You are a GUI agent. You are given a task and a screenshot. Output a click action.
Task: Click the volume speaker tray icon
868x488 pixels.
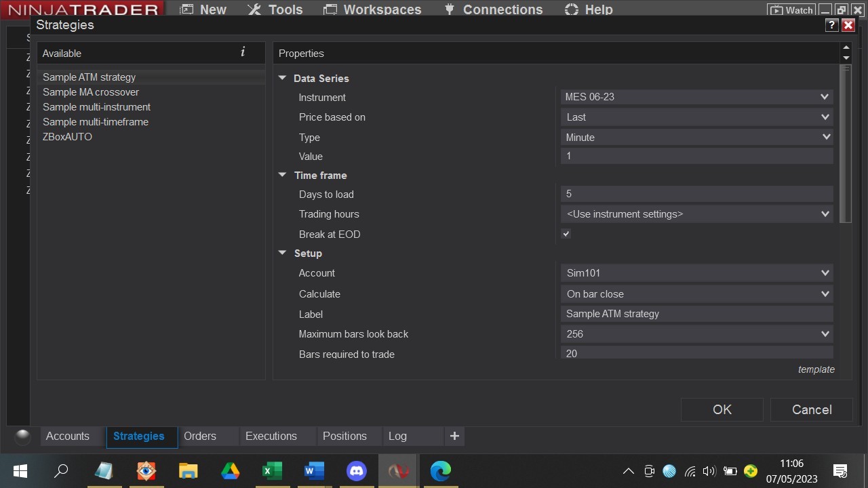click(x=709, y=471)
